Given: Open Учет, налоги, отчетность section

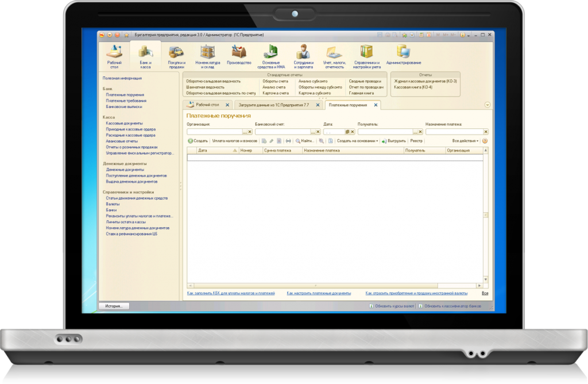Looking at the screenshot, I should 334,56.
